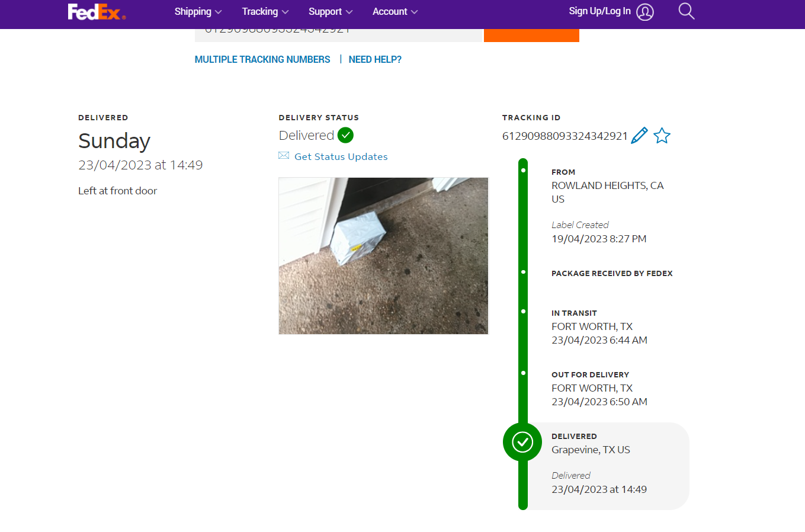This screenshot has height=532, width=805.
Task: Open the Need Help? link
Action: point(375,59)
